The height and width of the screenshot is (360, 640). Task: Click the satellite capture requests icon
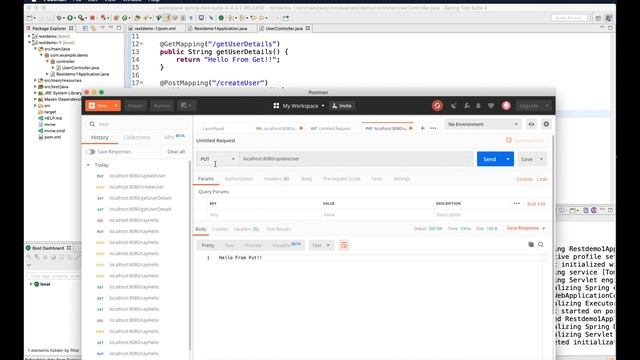pos(453,106)
